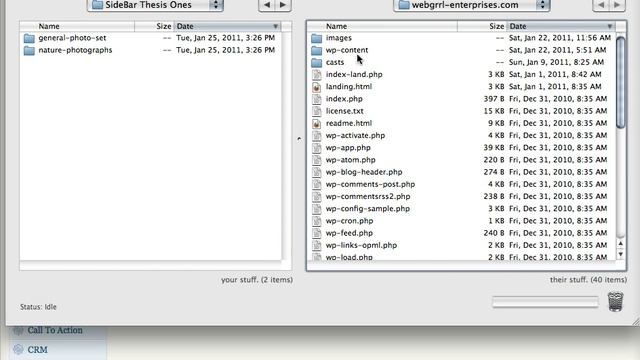Viewport: 640px width, 360px height.
Task: Select the general-photo-set folder icon
Action: 29,38
